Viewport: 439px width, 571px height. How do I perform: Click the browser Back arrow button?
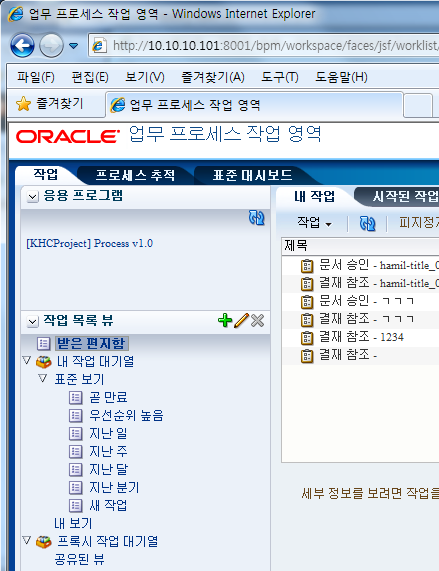click(x=23, y=46)
